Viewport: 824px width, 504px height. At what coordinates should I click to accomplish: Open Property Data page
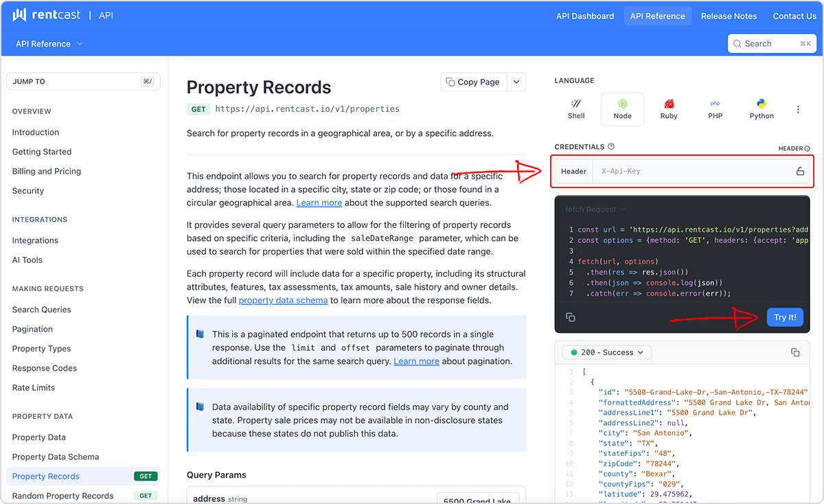(39, 437)
